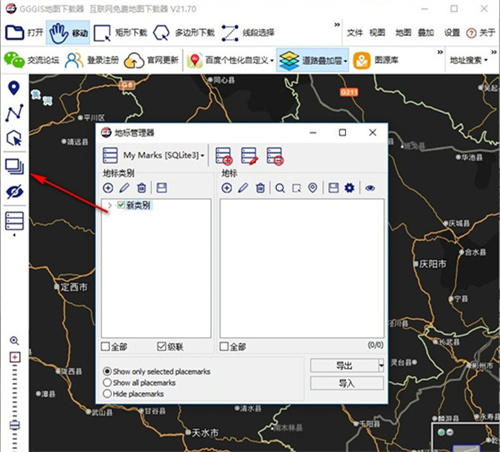500x452 pixels.
Task: Click the zoom slider handle
Action: [x=14, y=425]
